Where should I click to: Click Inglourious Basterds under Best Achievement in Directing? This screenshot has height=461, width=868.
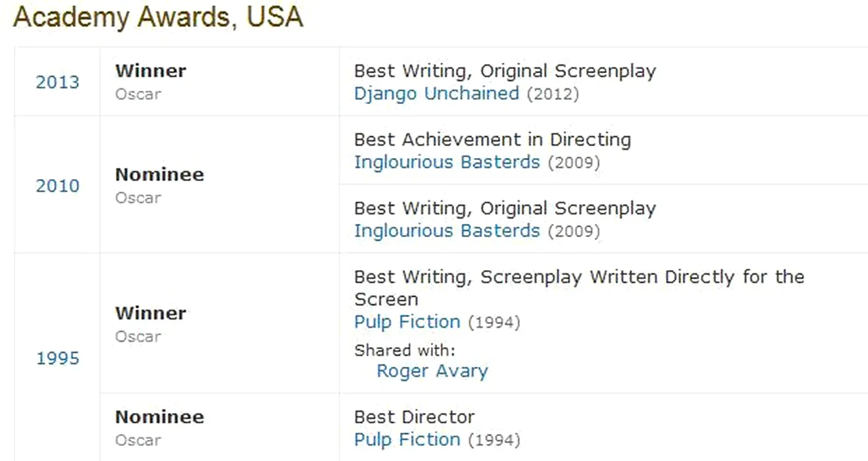(x=447, y=162)
